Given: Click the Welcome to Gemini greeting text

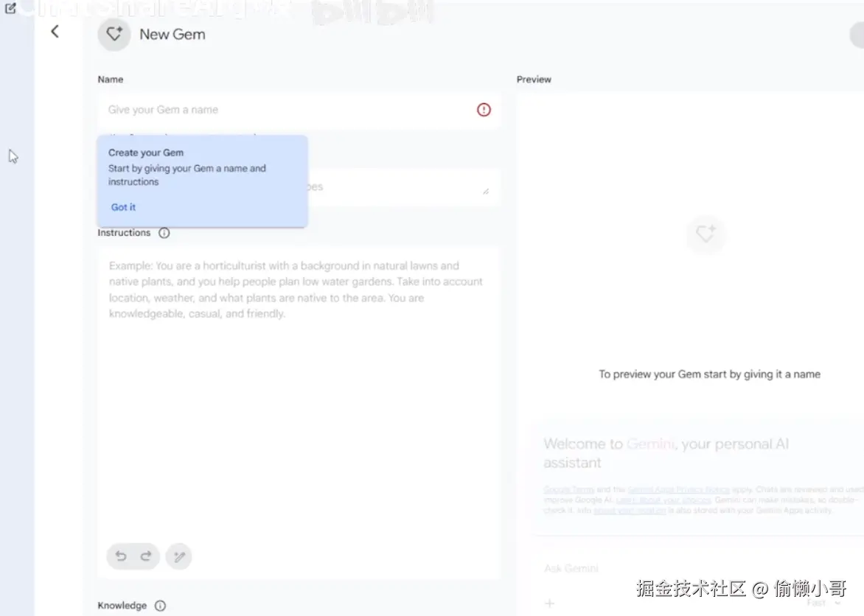Looking at the screenshot, I should [x=666, y=453].
